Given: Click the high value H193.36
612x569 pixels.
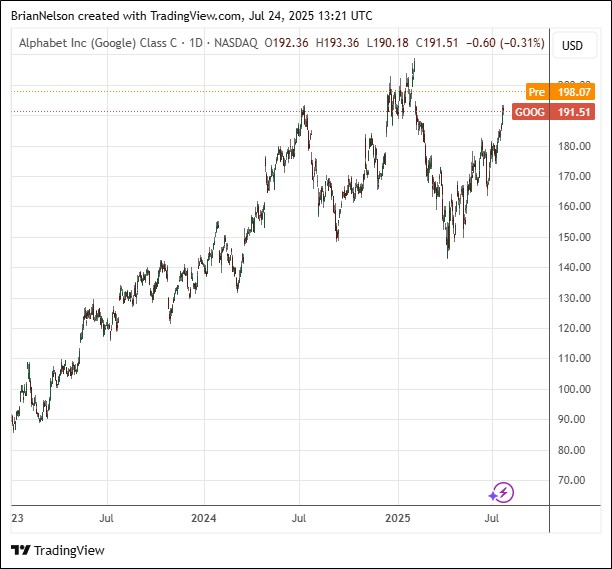Looking at the screenshot, I should 337,43.
